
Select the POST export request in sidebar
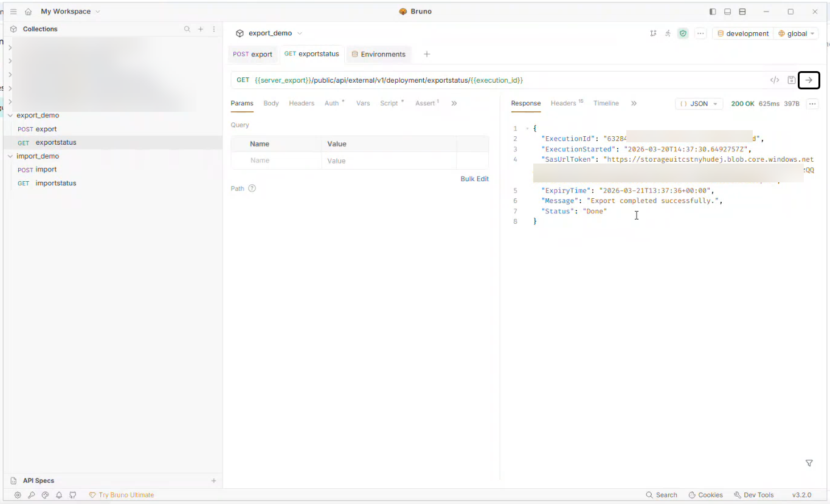(112, 129)
